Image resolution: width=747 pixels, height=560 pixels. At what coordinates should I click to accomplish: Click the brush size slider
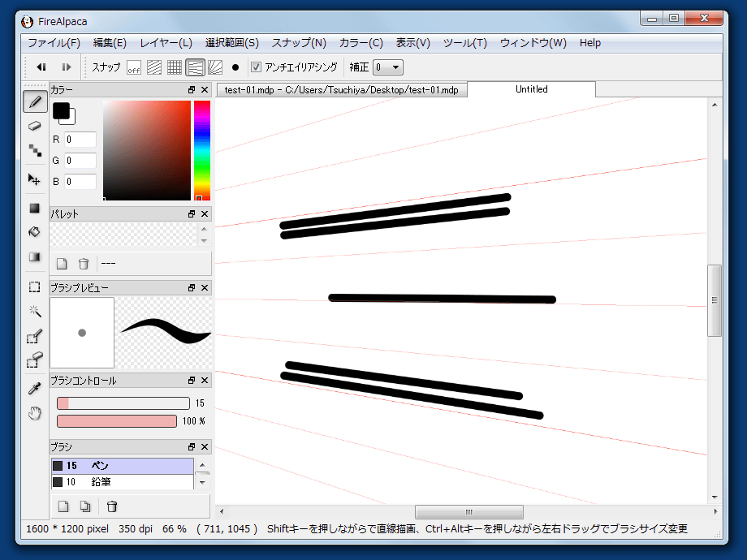[x=122, y=403]
